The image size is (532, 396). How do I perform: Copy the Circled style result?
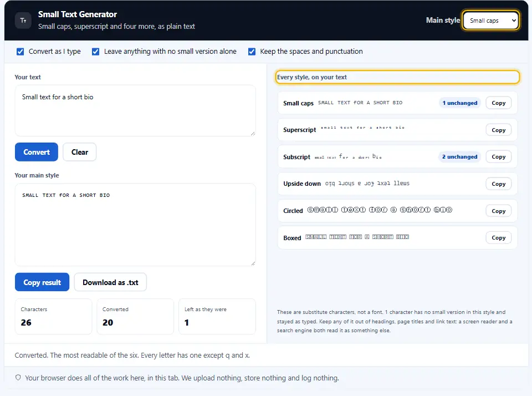(498, 211)
